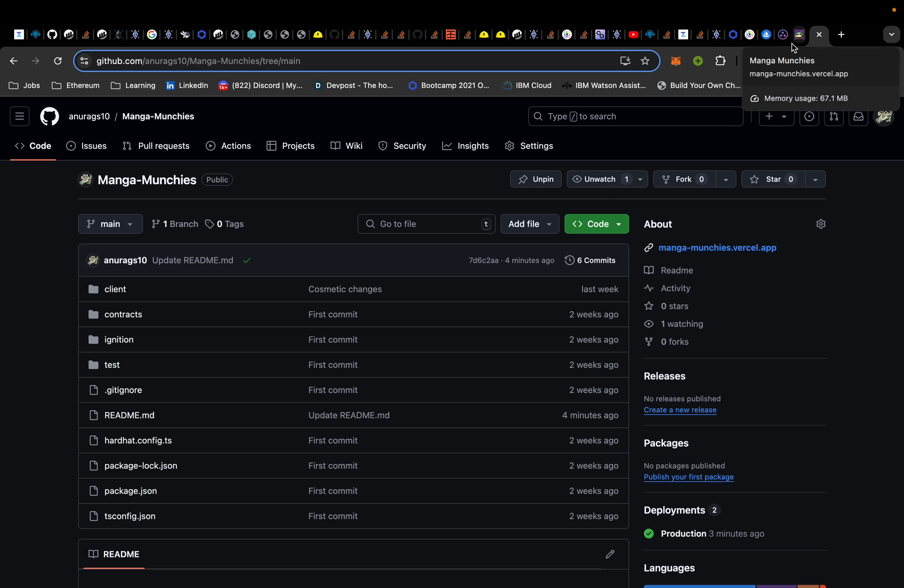
Task: Open the Add file dropdown
Action: click(530, 224)
